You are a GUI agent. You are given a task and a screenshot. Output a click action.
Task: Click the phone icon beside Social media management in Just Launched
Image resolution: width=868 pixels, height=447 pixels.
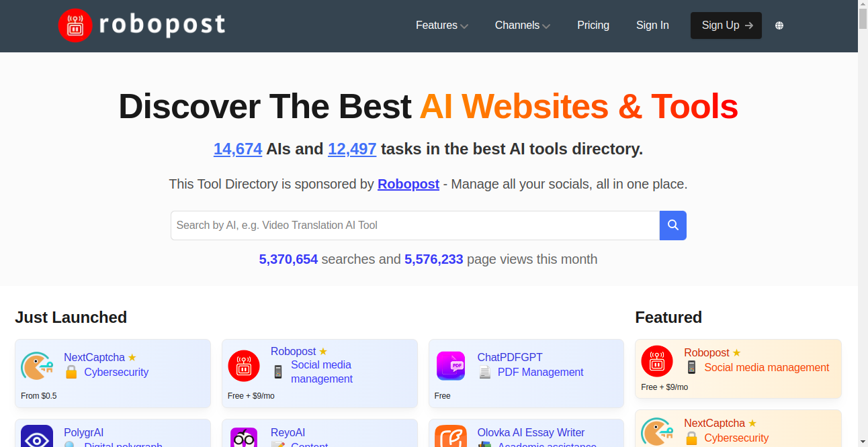click(278, 372)
